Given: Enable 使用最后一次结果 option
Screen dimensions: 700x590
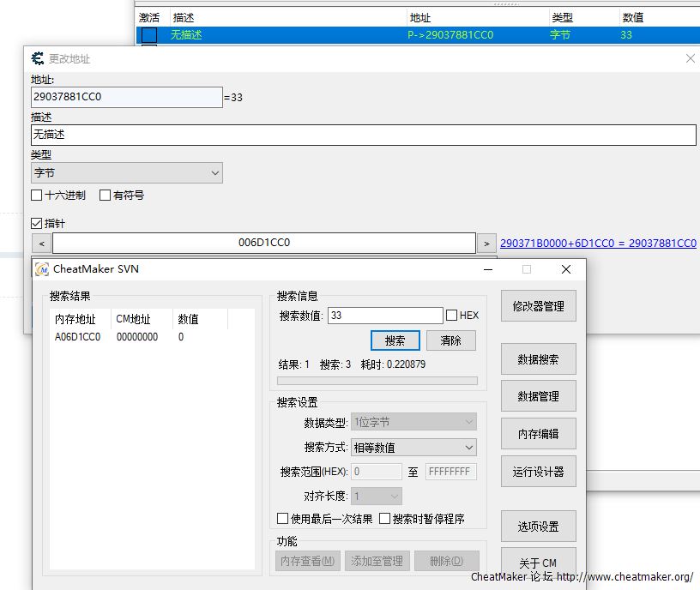Looking at the screenshot, I should click(283, 519).
